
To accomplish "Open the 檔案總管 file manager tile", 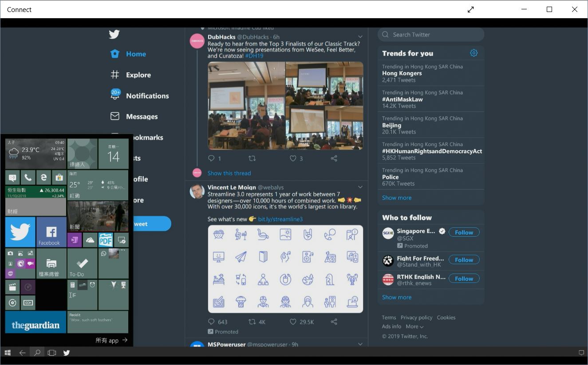I will coord(51,263).
